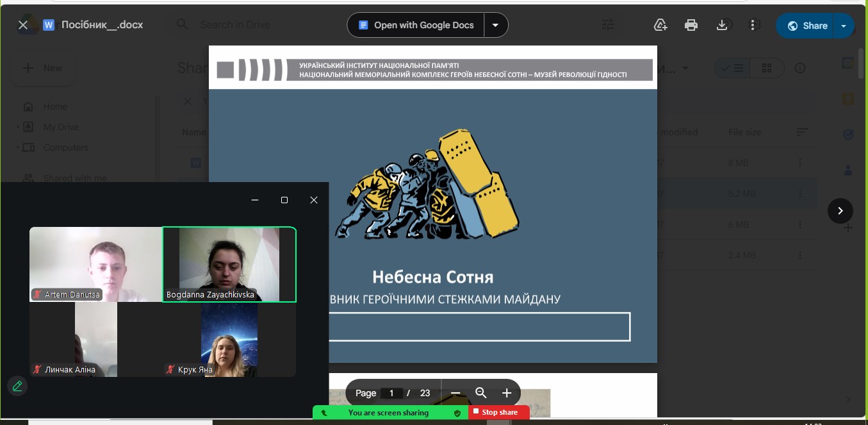Expand the Share button dropdown arrow
Screen dimensions: 868x425
coord(844,26)
